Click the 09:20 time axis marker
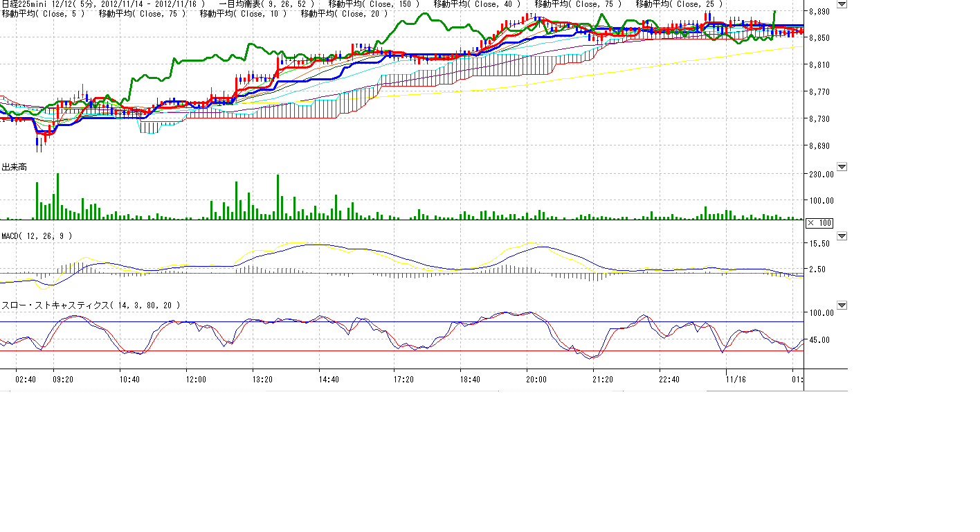Image resolution: width=980 pixels, height=532 pixels. (x=64, y=380)
